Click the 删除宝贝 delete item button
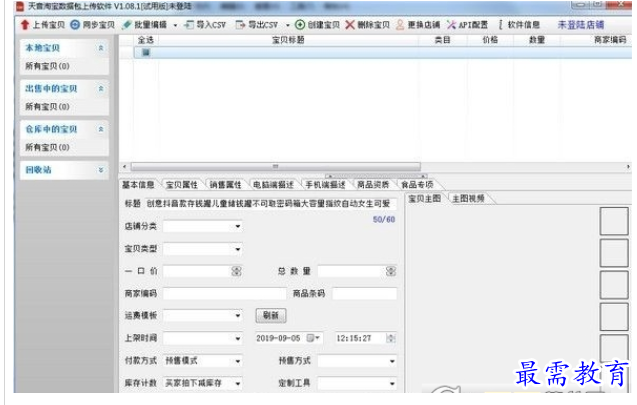 tap(368, 25)
